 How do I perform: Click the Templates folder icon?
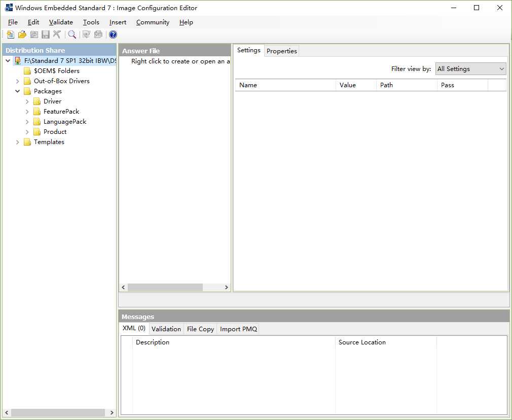[x=27, y=142]
